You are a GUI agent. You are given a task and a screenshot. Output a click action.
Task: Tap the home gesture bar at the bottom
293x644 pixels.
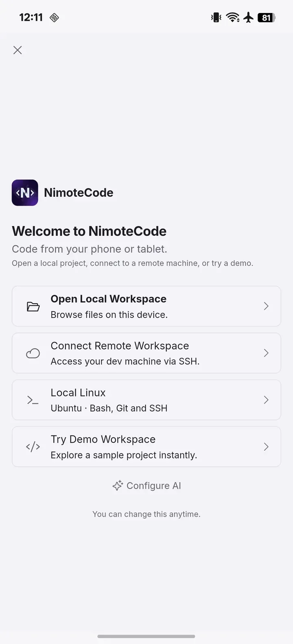146,636
